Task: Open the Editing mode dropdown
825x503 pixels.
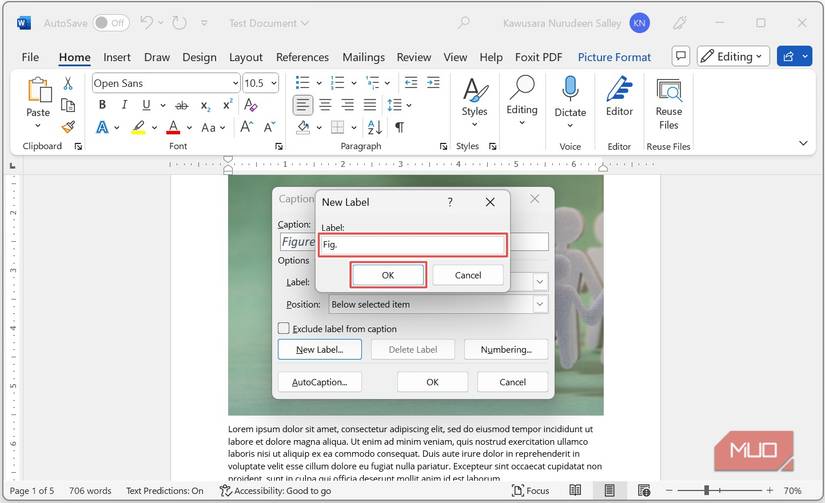Action: [733, 57]
